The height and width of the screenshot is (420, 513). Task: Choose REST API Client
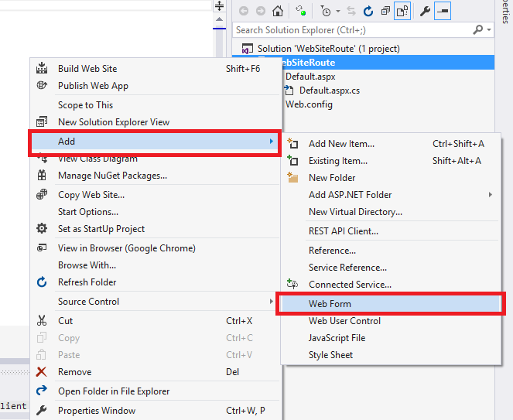point(391,231)
